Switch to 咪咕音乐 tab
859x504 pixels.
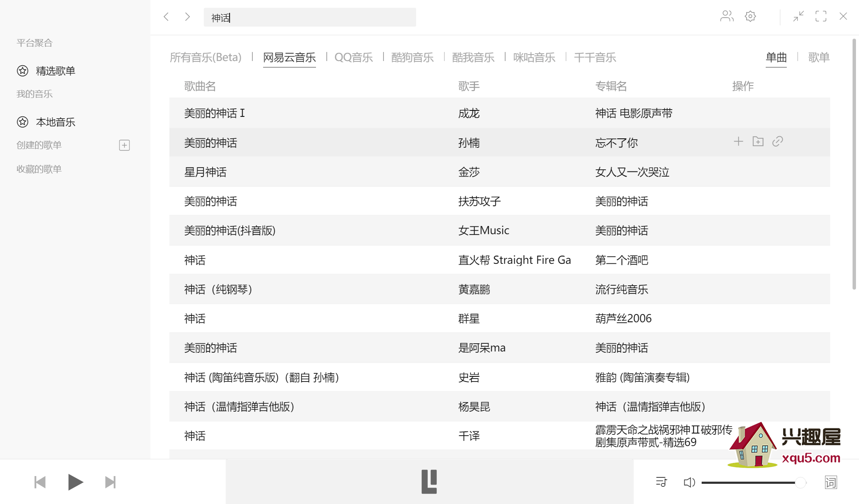[x=534, y=57]
